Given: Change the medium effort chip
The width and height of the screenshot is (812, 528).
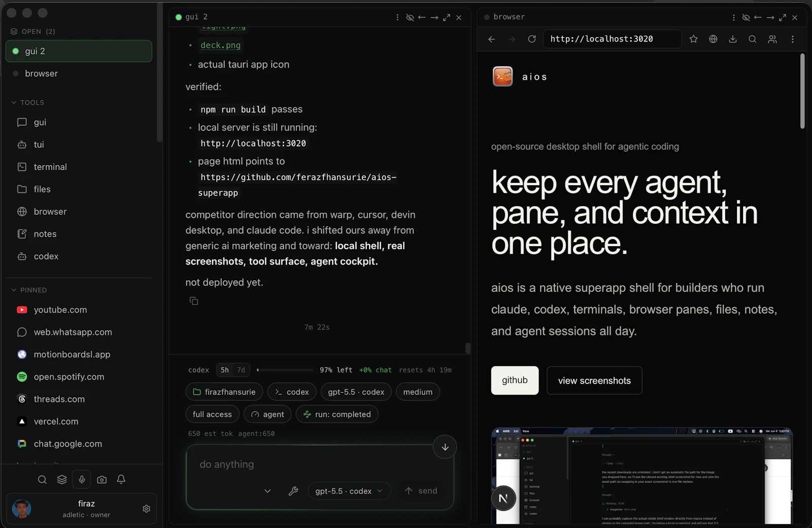Looking at the screenshot, I should click(418, 392).
